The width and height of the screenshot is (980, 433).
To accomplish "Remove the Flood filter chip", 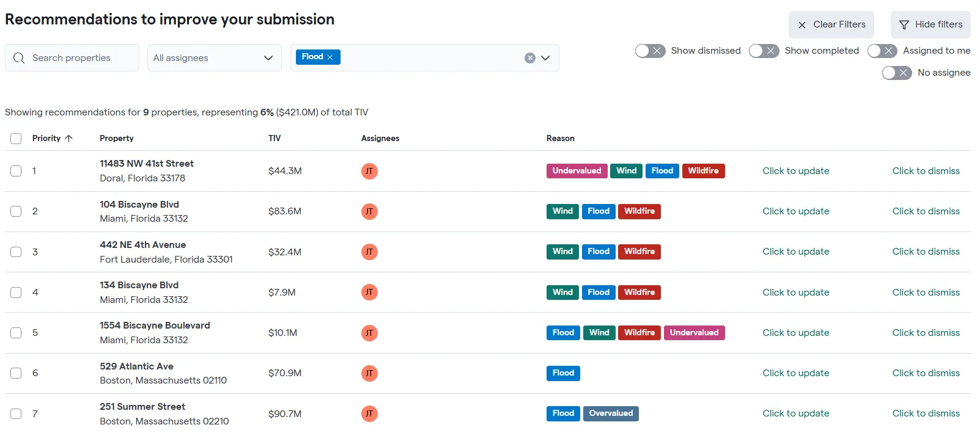I will point(330,57).
